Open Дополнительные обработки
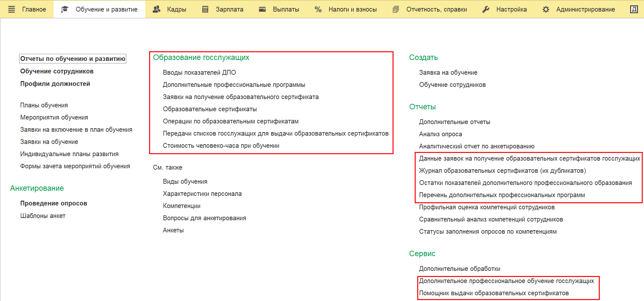The height and width of the screenshot is (301, 644). [460, 269]
